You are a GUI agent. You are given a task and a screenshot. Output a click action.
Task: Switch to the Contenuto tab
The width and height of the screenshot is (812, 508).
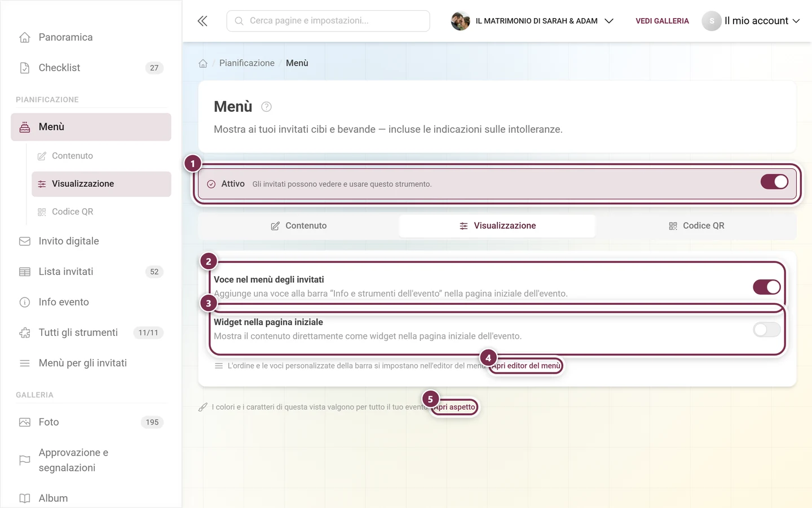299,226
